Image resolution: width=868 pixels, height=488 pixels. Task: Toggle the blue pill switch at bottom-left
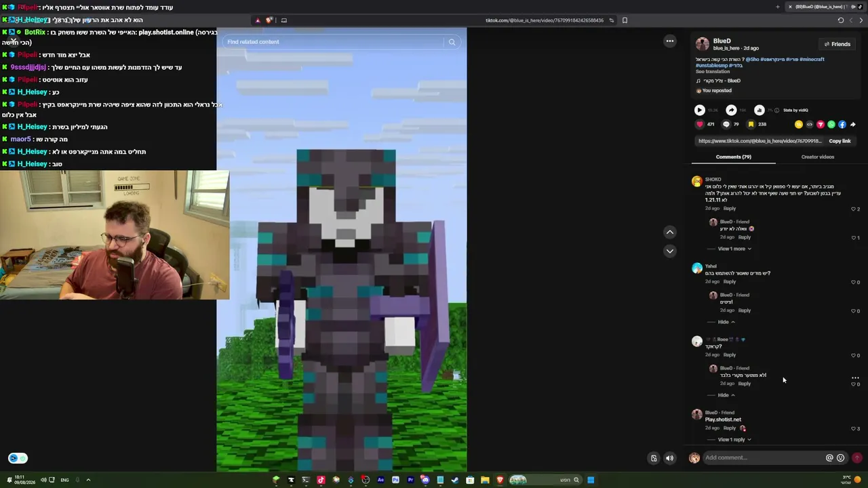(x=18, y=458)
